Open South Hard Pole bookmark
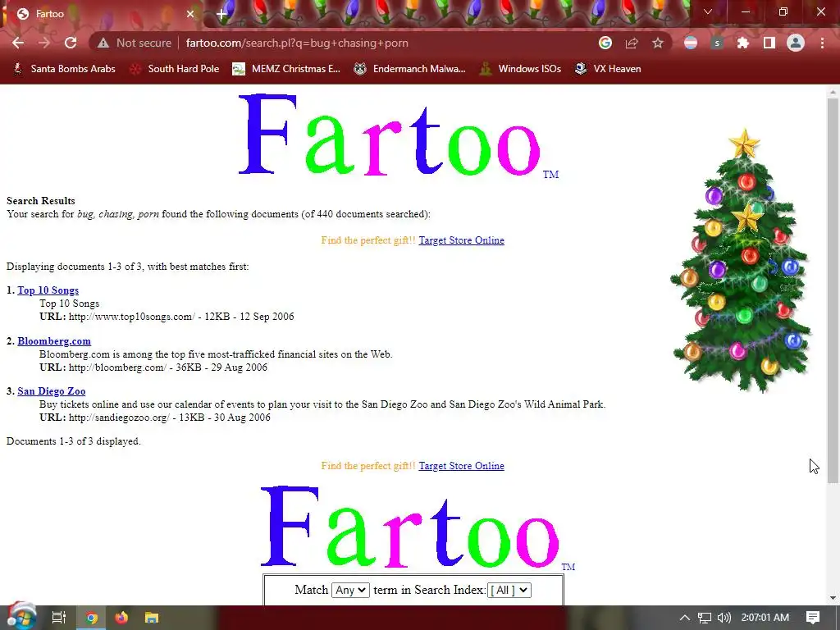Viewport: 840px width, 630px height. (x=176, y=69)
